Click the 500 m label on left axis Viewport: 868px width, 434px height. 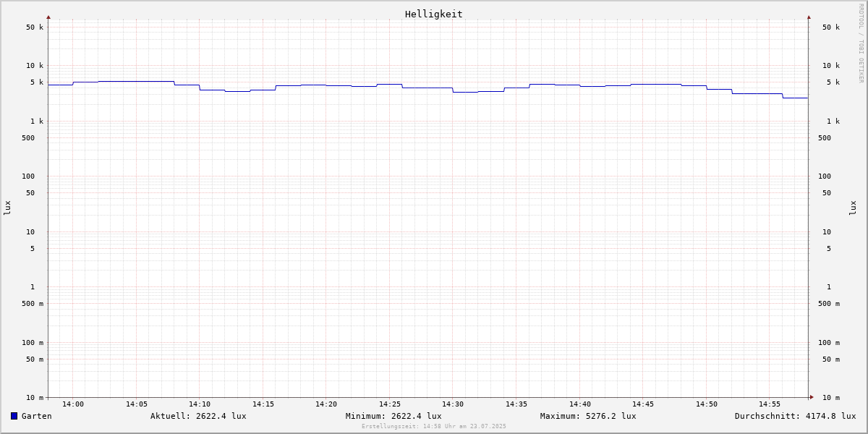pos(33,304)
